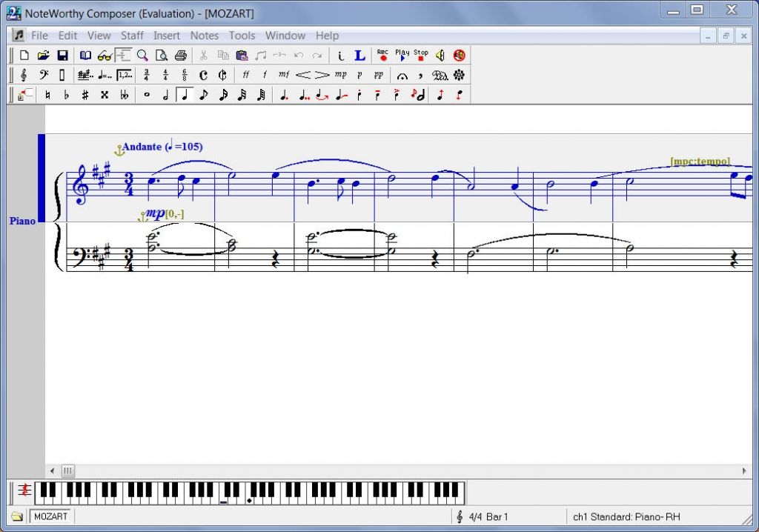Toggle the staccato articulation tool
The image size is (759, 532).
pyautogui.click(x=361, y=94)
